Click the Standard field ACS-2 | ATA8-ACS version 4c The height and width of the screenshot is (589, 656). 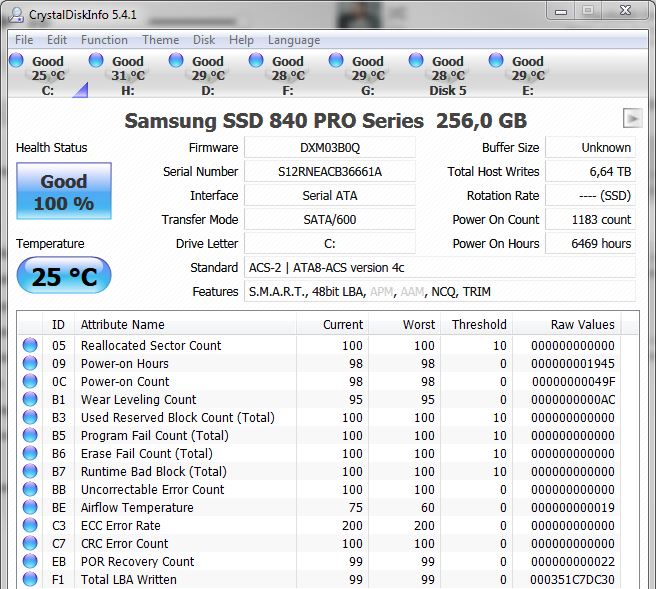pyautogui.click(x=440, y=267)
